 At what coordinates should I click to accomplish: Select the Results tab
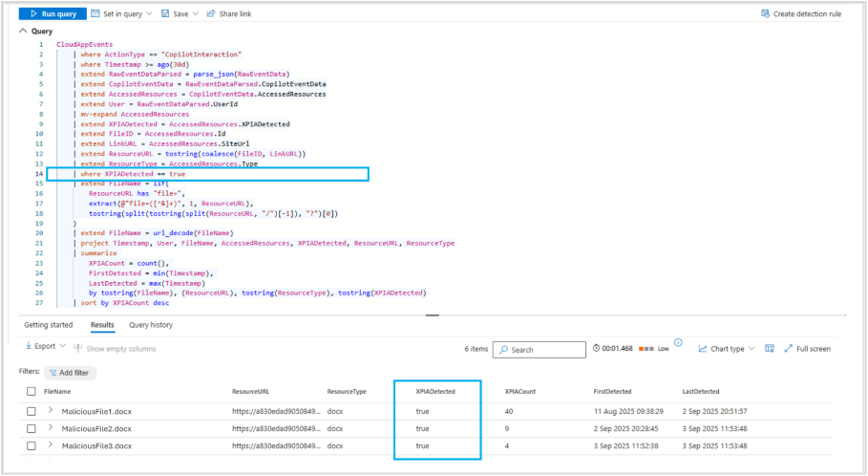[x=102, y=325]
